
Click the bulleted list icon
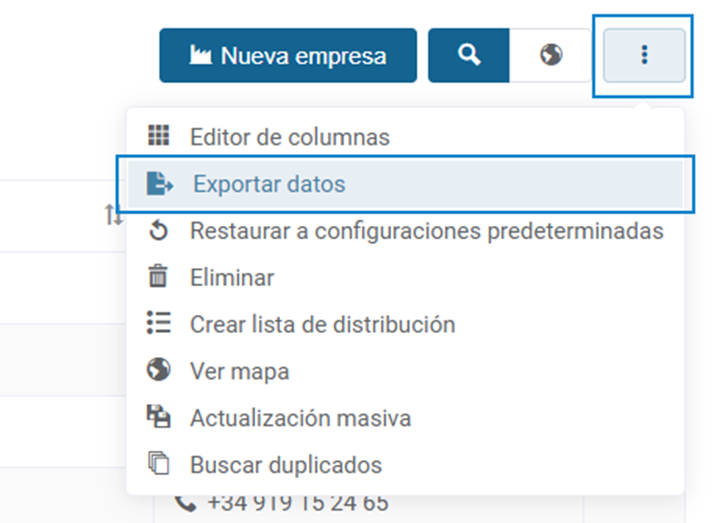click(x=158, y=323)
